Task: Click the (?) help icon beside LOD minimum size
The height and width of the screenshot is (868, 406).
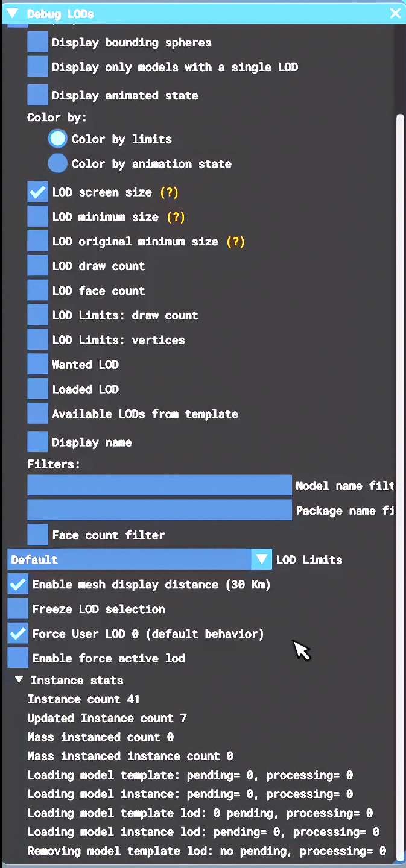Action: (x=176, y=217)
